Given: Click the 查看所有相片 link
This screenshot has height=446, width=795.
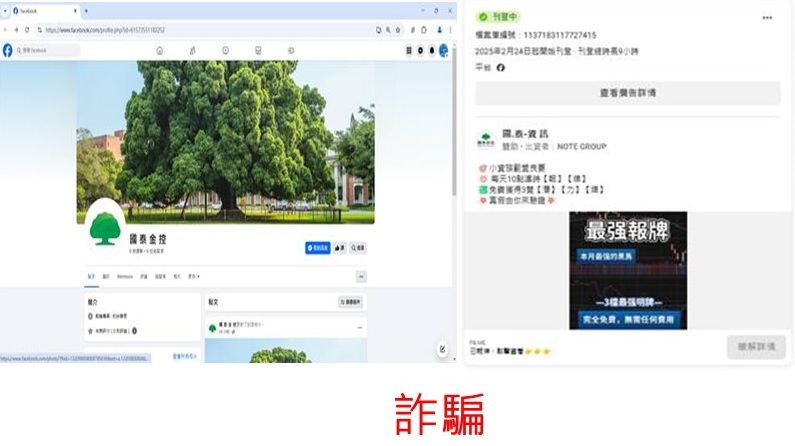Looking at the screenshot, I should [x=185, y=356].
